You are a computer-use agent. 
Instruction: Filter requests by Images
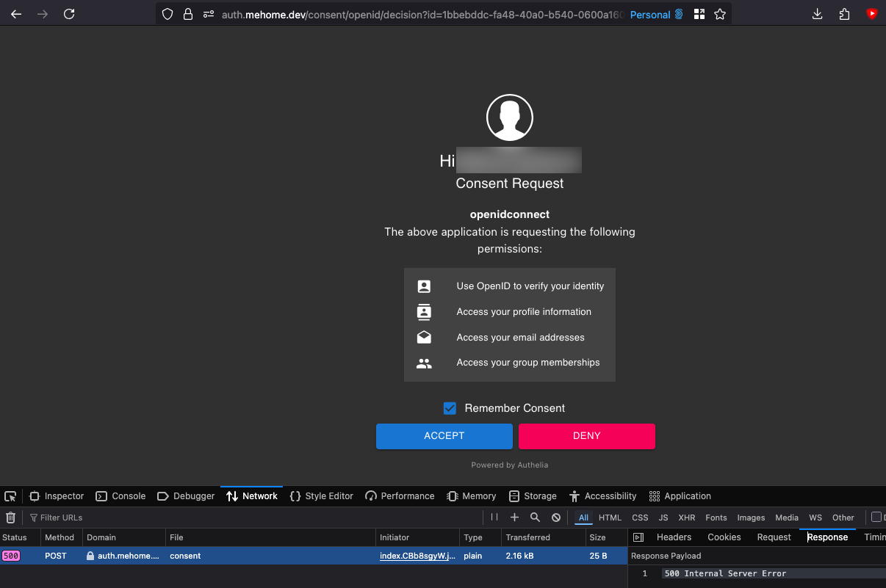click(751, 518)
